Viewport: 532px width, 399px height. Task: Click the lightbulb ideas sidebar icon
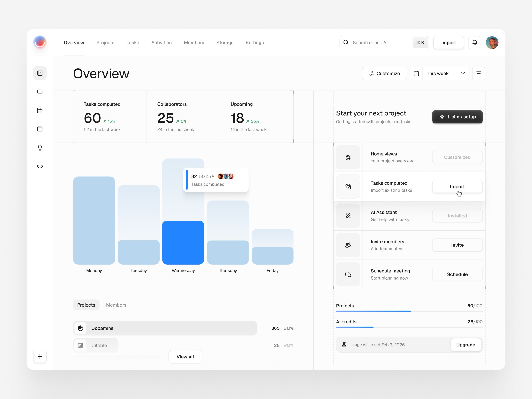(x=40, y=147)
